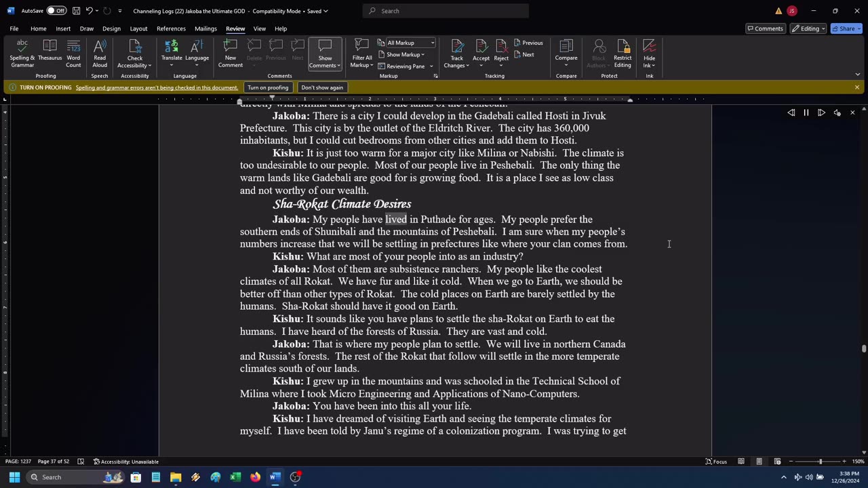868x488 pixels.
Task: Close the Read Aloud toolbar
Action: tap(852, 113)
